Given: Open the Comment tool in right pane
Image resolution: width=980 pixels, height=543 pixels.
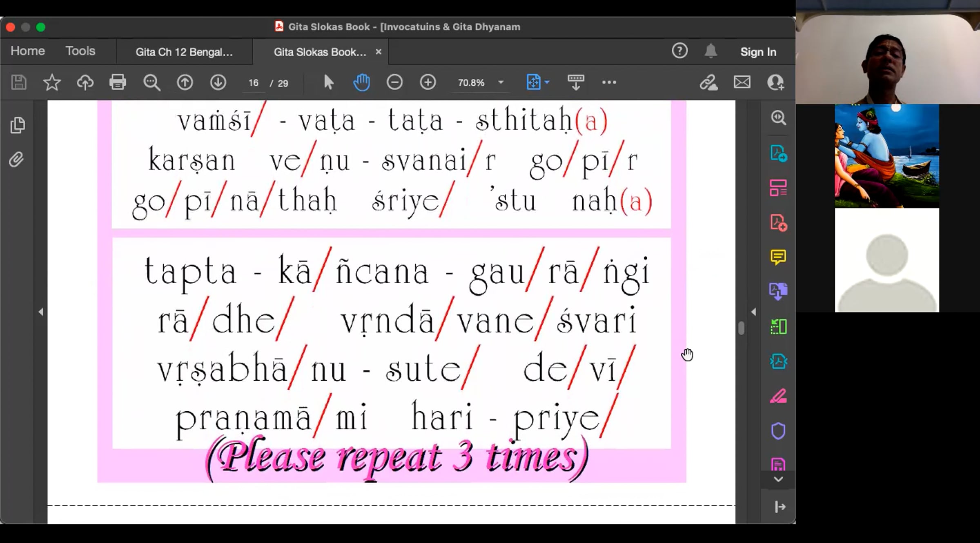Looking at the screenshot, I should (x=778, y=257).
